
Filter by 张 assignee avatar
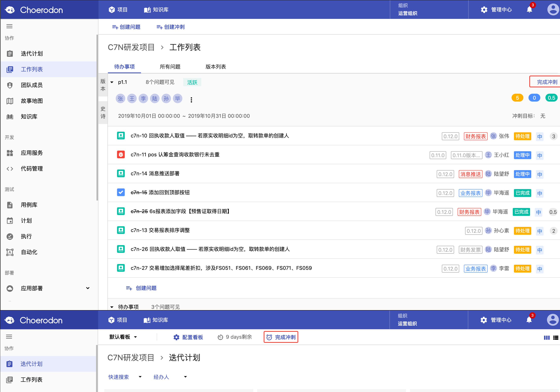(x=120, y=99)
